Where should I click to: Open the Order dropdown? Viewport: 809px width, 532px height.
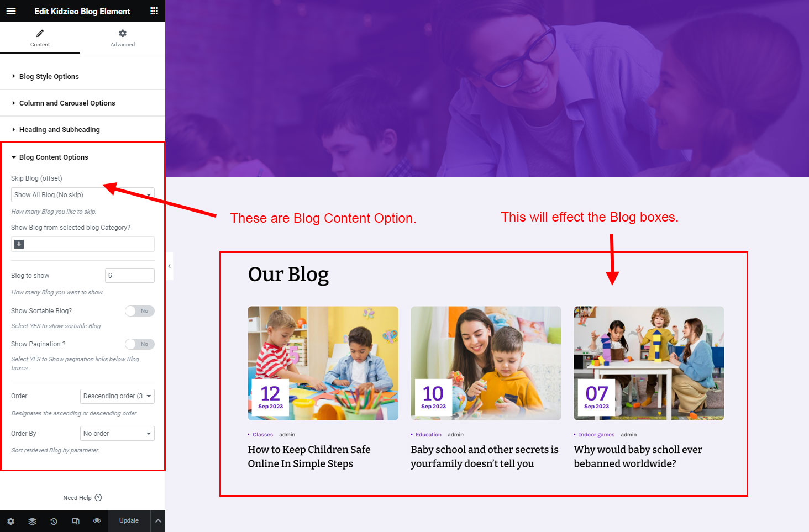coord(117,396)
